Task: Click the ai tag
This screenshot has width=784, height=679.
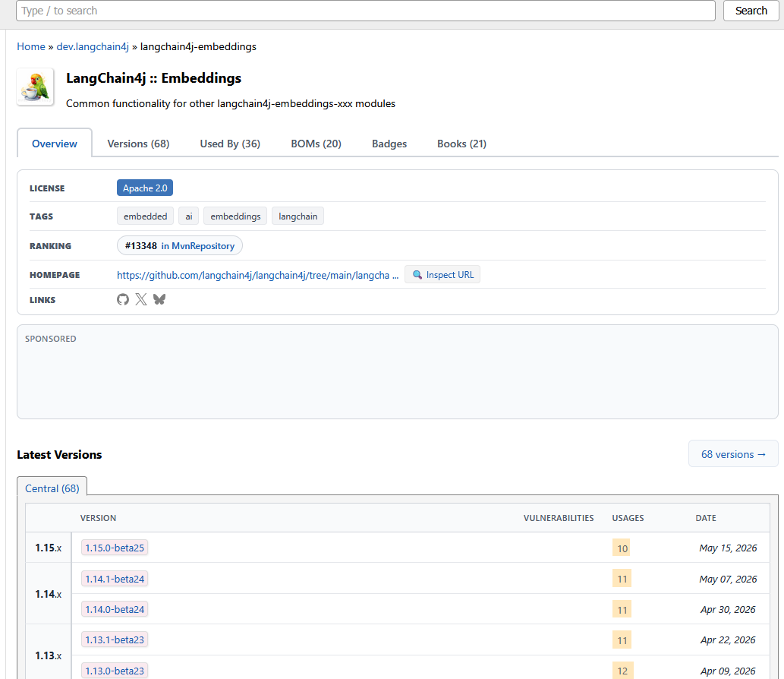Action: tap(189, 216)
